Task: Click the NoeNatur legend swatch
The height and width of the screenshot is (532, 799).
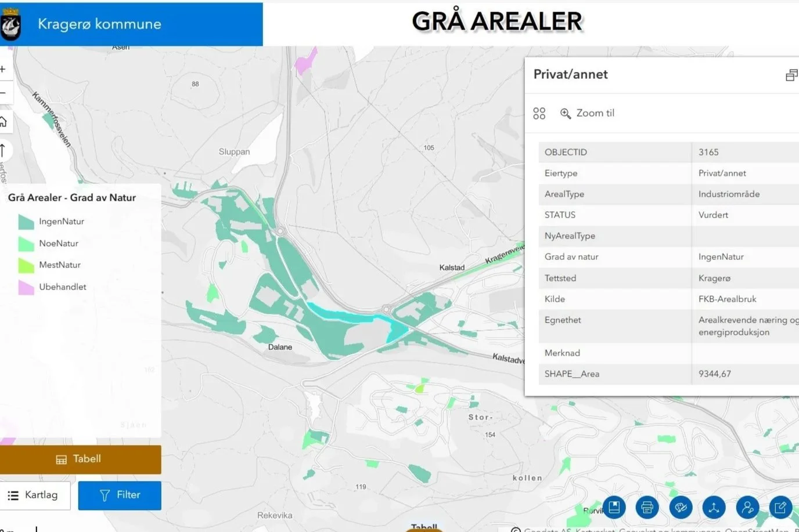Action: coord(26,244)
